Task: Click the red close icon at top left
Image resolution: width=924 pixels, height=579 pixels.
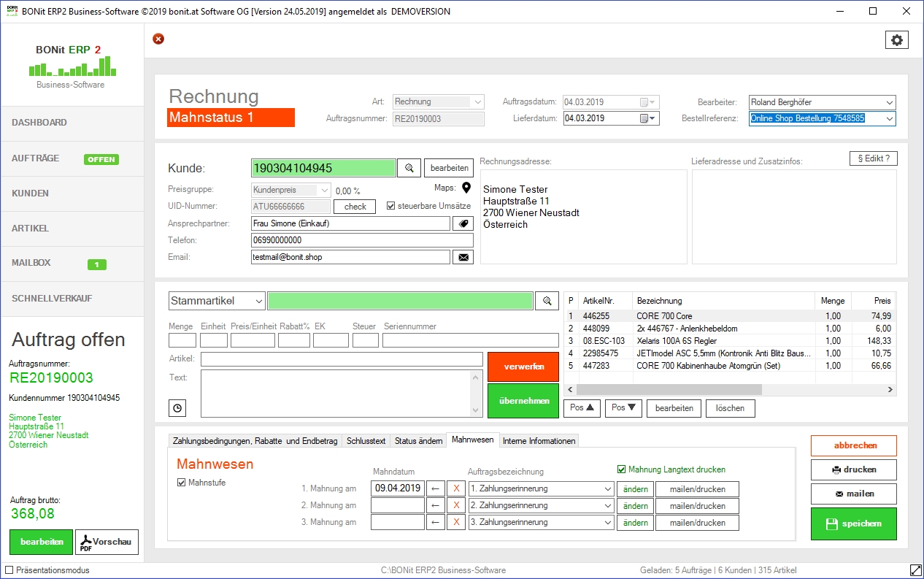Action: click(158, 39)
